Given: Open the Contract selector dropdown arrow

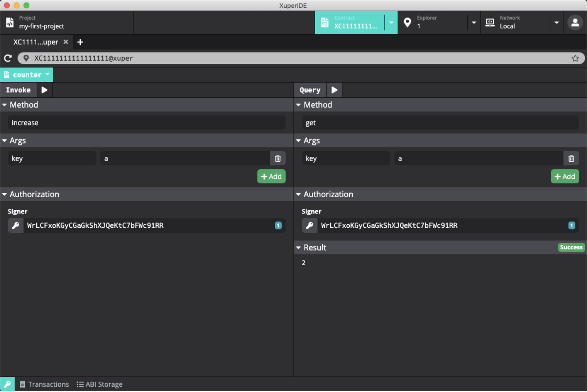Looking at the screenshot, I should point(391,23).
